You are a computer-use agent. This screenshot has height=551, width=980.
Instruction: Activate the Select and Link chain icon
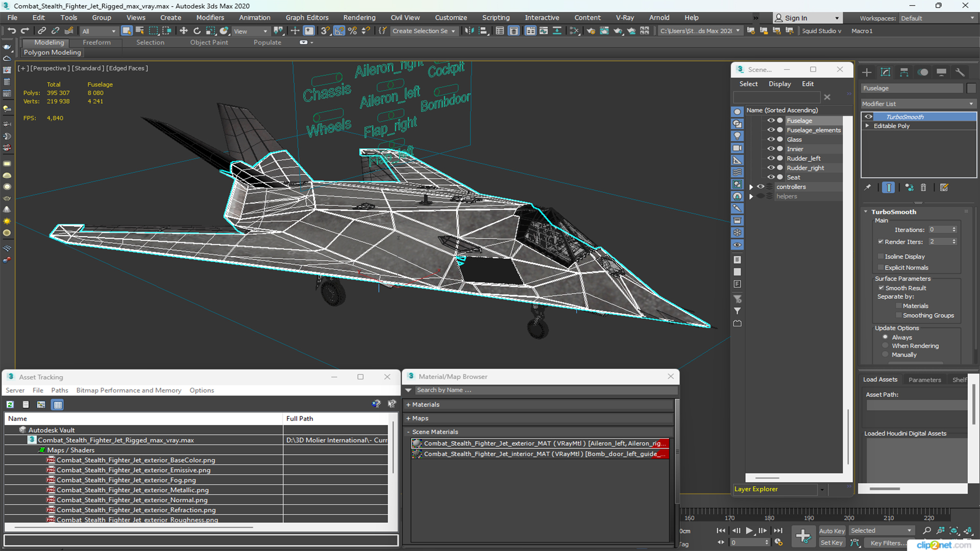point(42,31)
